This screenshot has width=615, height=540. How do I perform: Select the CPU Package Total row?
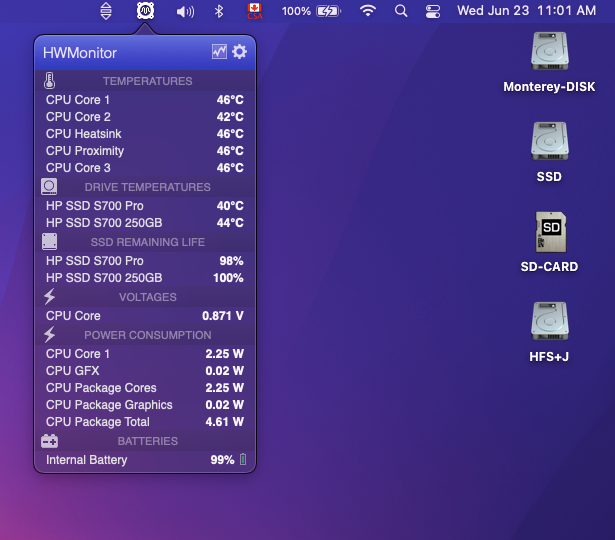click(x=145, y=422)
